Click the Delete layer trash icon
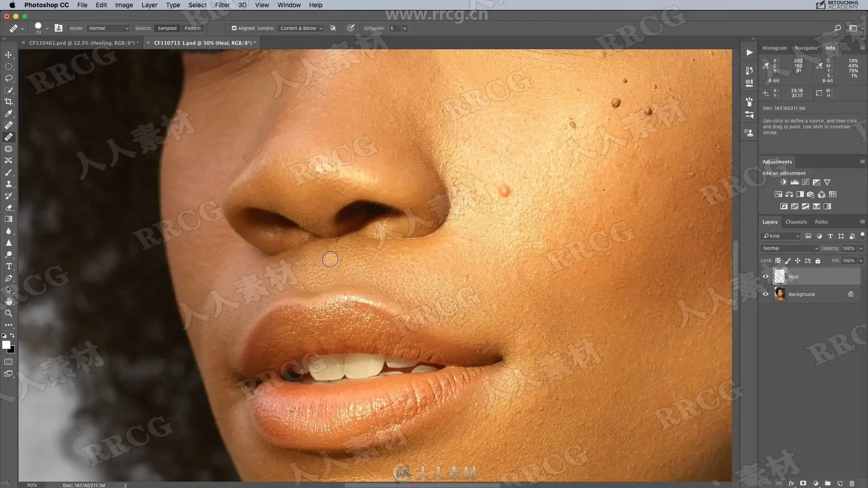Image resolution: width=868 pixels, height=488 pixels. point(852,483)
